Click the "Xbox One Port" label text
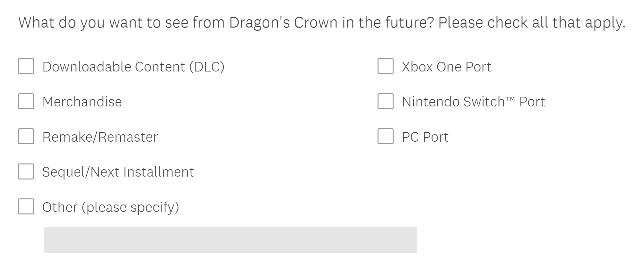Viewport: 644px width, 275px height. (446, 67)
